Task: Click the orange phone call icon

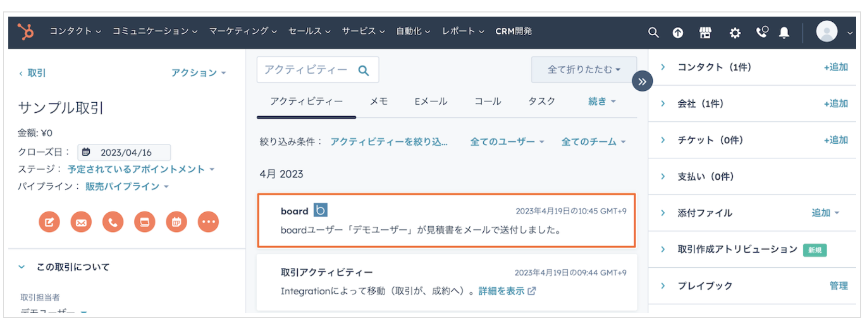Action: coord(113,222)
